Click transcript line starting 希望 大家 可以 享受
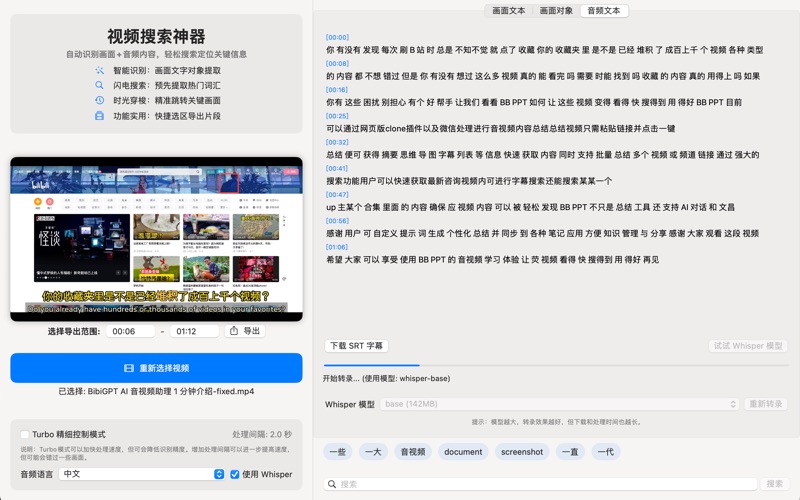This screenshot has width=800, height=500. coord(492,260)
